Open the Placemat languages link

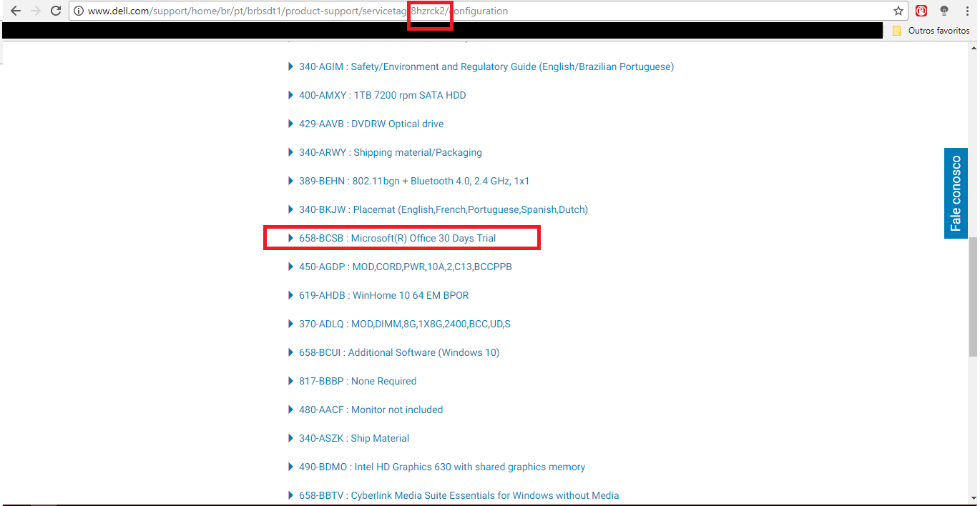pyautogui.click(x=444, y=209)
